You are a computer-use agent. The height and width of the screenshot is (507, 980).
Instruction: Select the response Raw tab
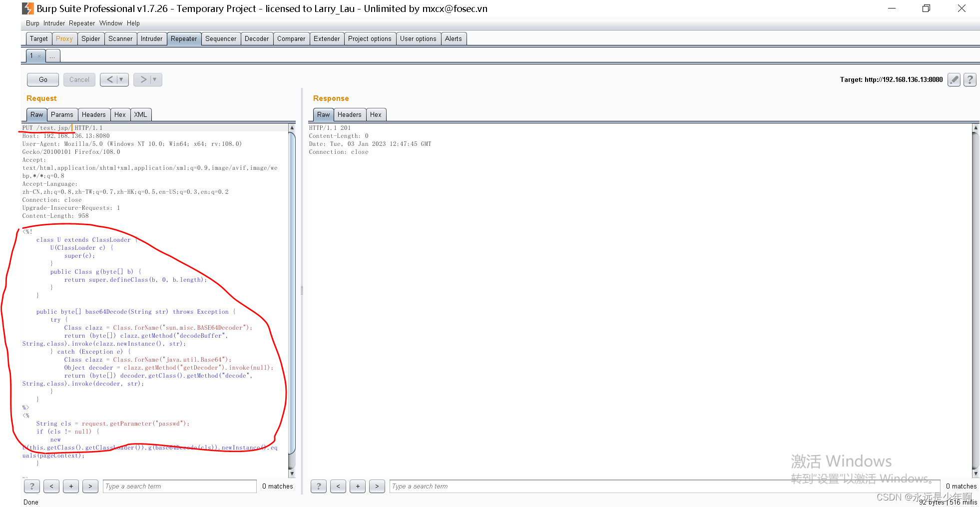click(324, 114)
